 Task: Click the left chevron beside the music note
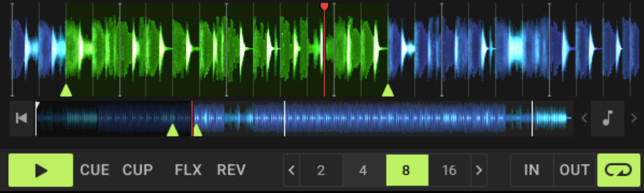[584, 118]
